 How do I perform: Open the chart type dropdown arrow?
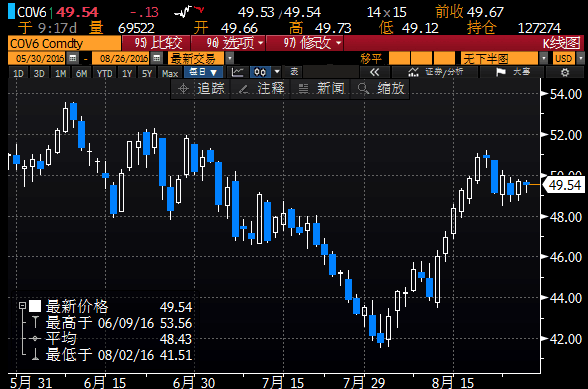coord(277,72)
